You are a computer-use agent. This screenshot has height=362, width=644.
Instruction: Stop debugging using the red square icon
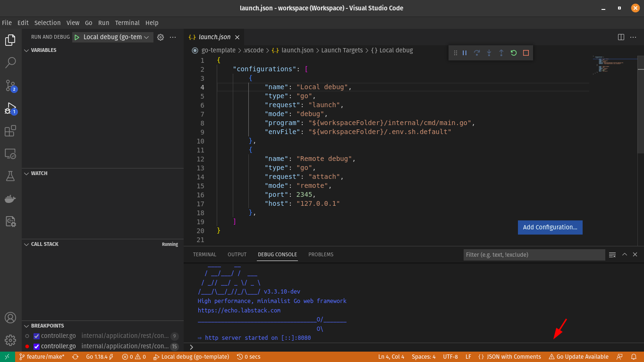point(525,52)
